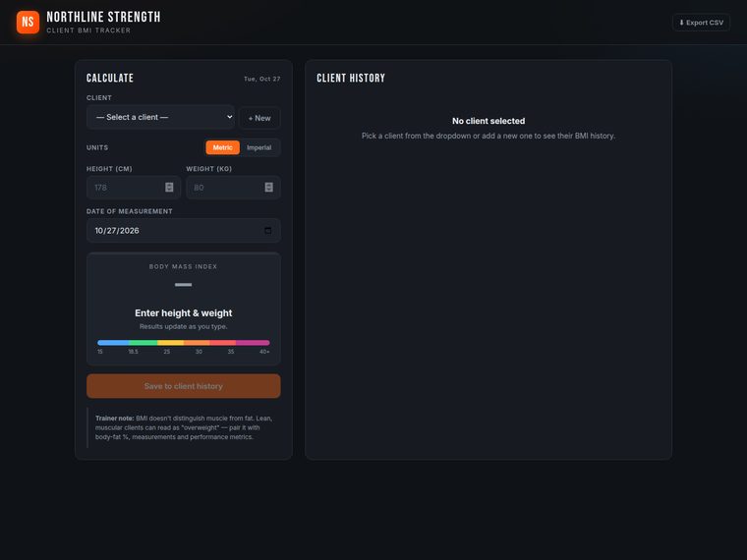Switch units to Metric
This screenshot has height=560, width=747.
(x=222, y=147)
